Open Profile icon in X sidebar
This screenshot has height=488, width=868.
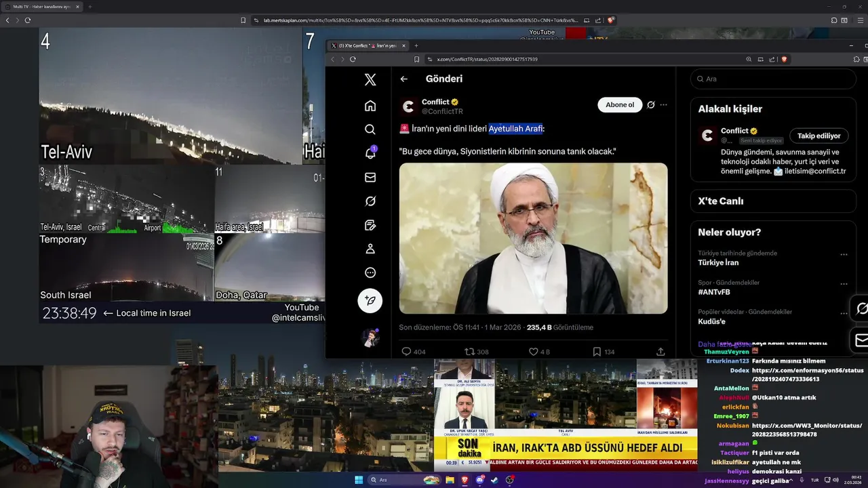coord(370,249)
